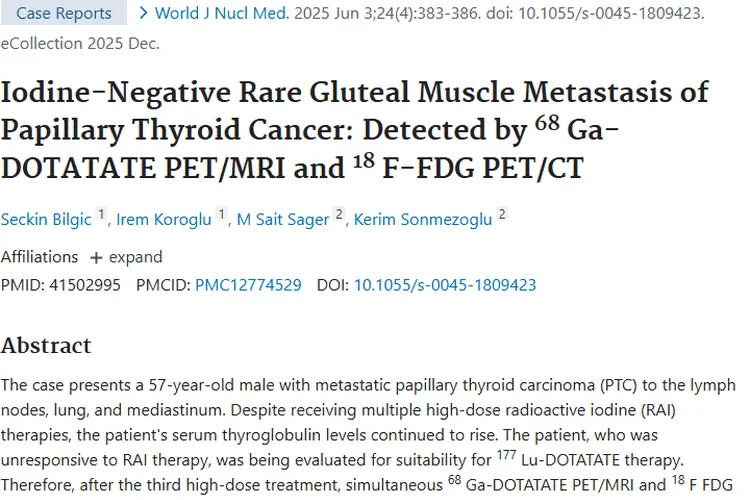The width and height of the screenshot is (750, 500).
Task: Open author M Sait Sager's link
Action: pyautogui.click(x=283, y=220)
